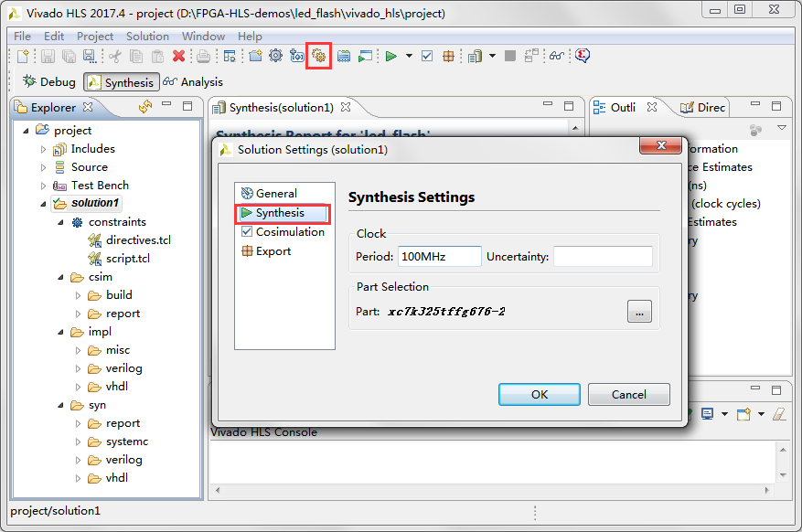
Task: Select the General settings category
Action: (276, 194)
